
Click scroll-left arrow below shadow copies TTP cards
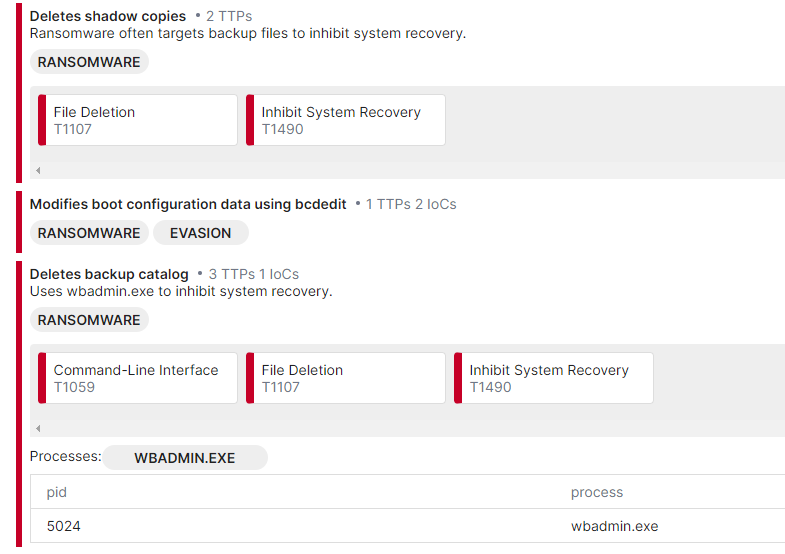pyautogui.click(x=38, y=171)
